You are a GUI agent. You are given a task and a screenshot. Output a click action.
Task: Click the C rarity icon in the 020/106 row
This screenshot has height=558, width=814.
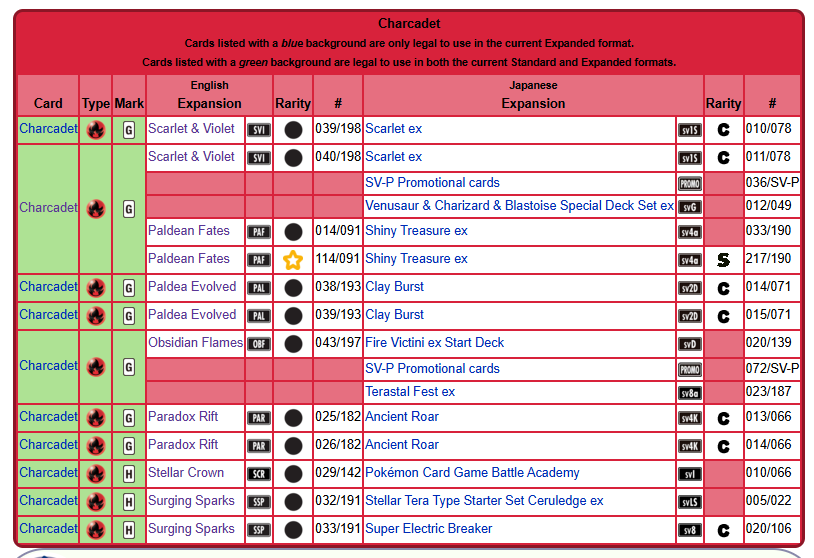(x=723, y=530)
